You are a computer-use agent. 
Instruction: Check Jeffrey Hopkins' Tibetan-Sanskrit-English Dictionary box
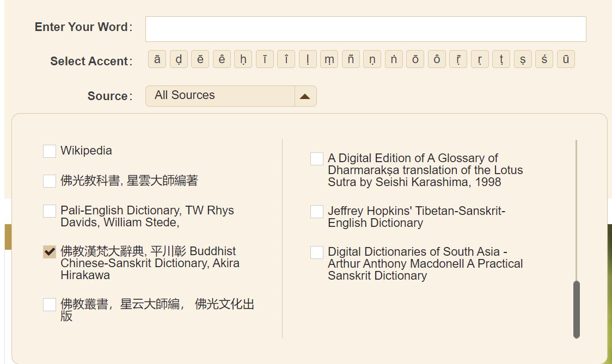coord(317,212)
